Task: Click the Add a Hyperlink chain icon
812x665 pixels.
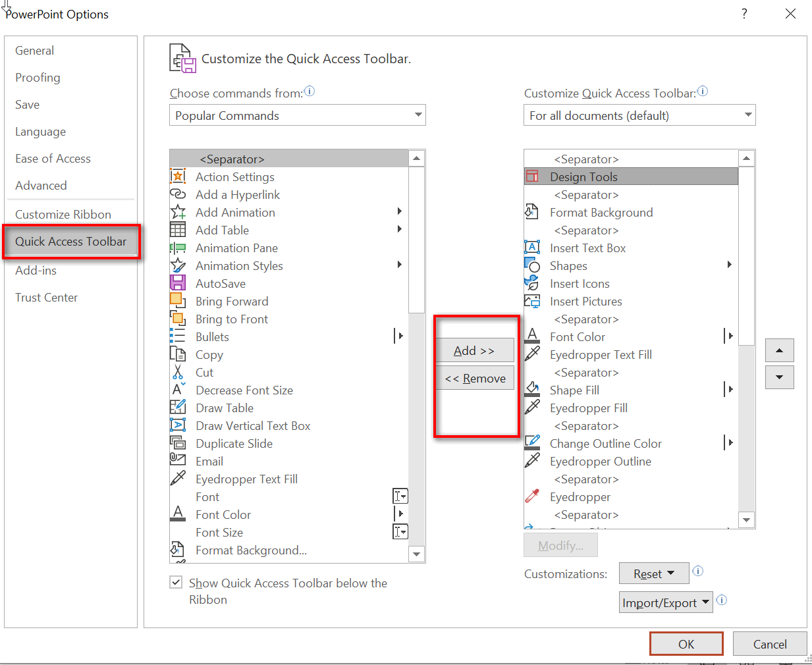Action: 178,194
